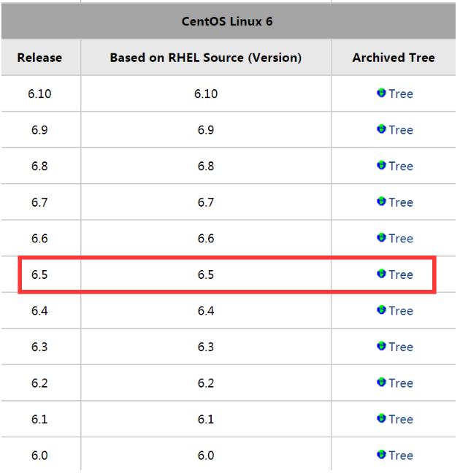This screenshot has width=460, height=476.
Task: Click the globe icon in the 6.2 row
Action: pyautogui.click(x=381, y=383)
